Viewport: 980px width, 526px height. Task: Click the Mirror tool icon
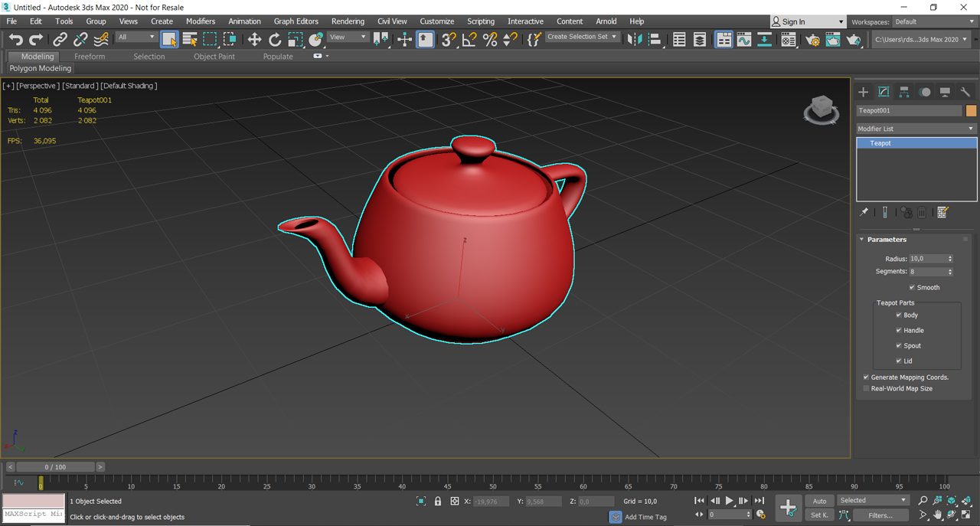[634, 39]
